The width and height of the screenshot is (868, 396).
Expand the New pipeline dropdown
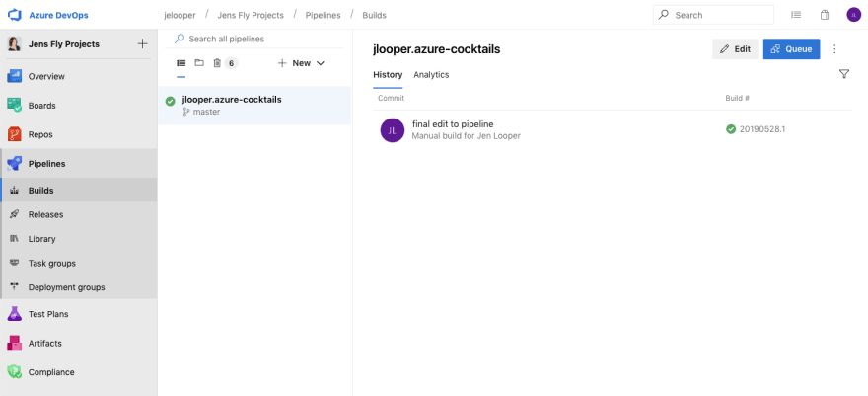301,63
